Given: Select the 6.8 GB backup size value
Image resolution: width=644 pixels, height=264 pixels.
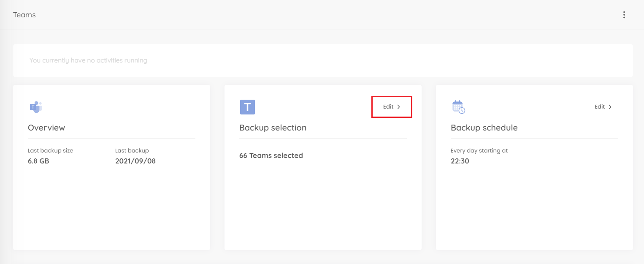Looking at the screenshot, I should point(38,161).
